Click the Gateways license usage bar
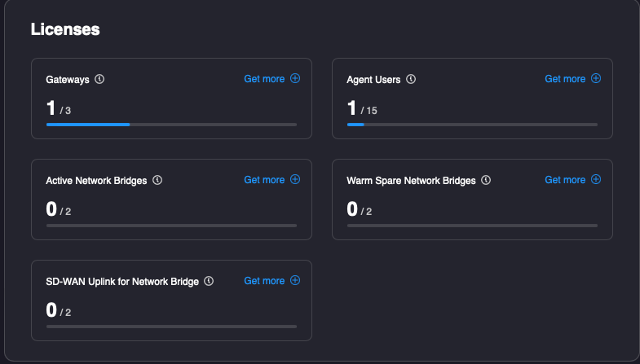Image resolution: width=640 pixels, height=364 pixels. 171,125
